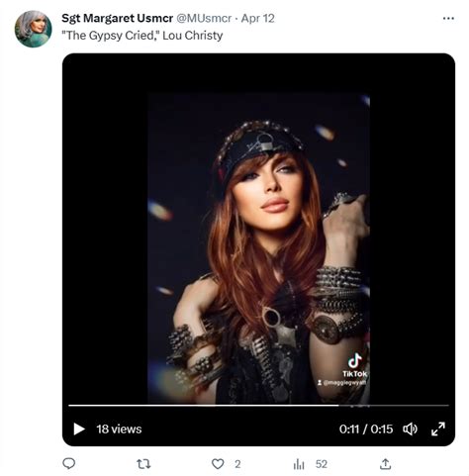Click the 0:11 / 0:15 time display
This screenshot has height=476, width=469.
366,429
